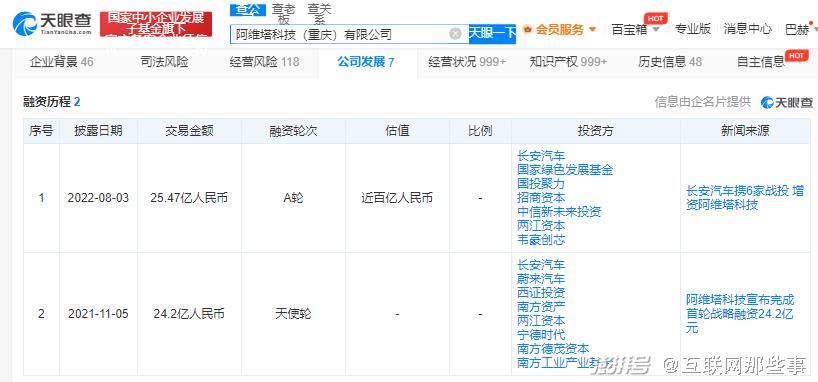The image size is (818, 382).
Task: Expand the 巴赫 user dropdown
Action: point(815,30)
